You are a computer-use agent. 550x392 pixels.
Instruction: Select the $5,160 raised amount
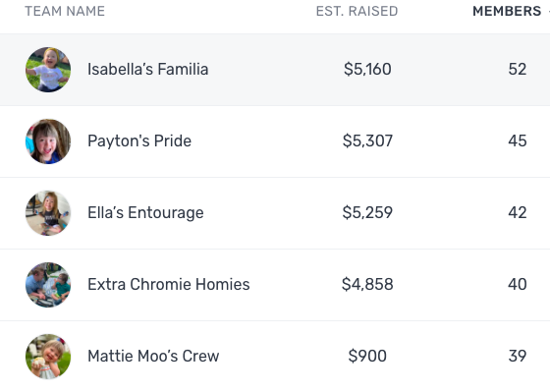pos(367,69)
